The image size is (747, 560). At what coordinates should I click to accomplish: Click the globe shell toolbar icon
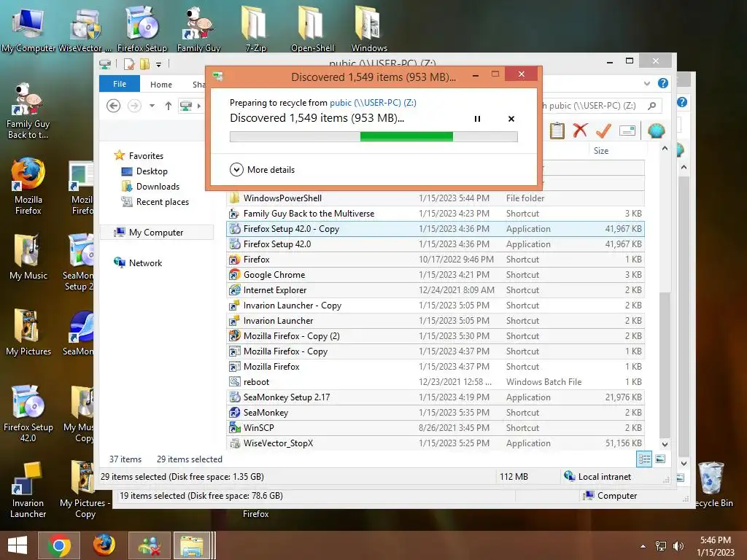[656, 131]
